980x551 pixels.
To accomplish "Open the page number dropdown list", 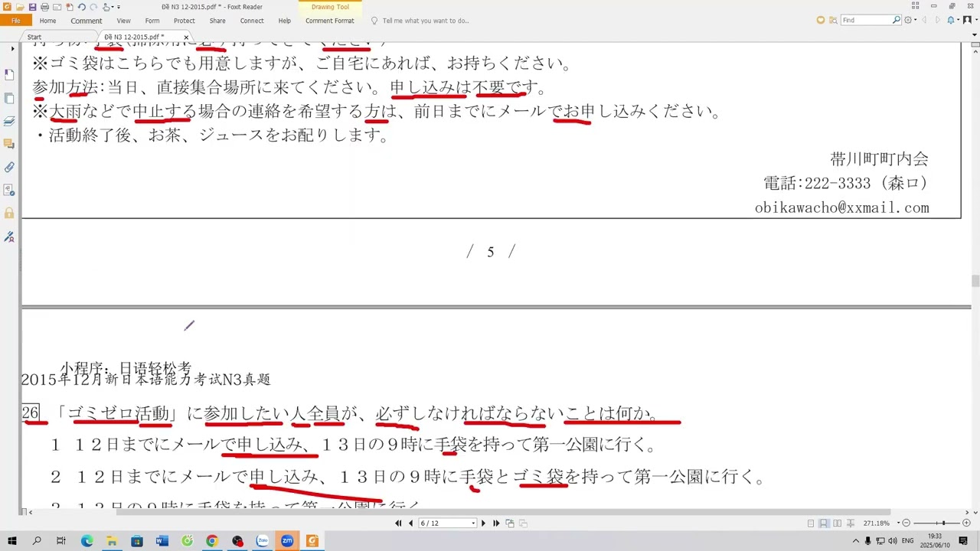I will click(473, 523).
